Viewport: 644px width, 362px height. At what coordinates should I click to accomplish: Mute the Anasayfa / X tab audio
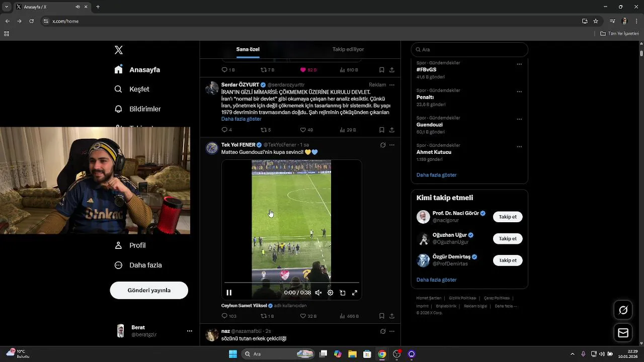click(77, 7)
